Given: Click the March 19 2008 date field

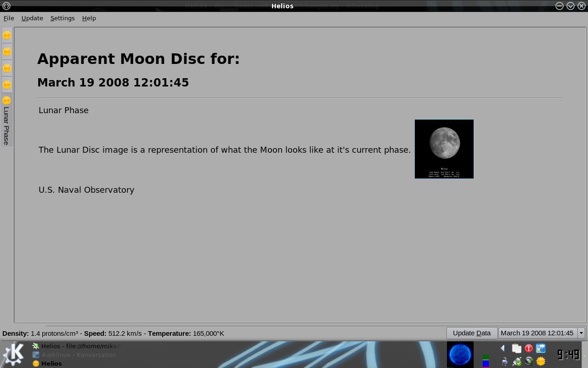Looking at the screenshot, I should pos(537,333).
